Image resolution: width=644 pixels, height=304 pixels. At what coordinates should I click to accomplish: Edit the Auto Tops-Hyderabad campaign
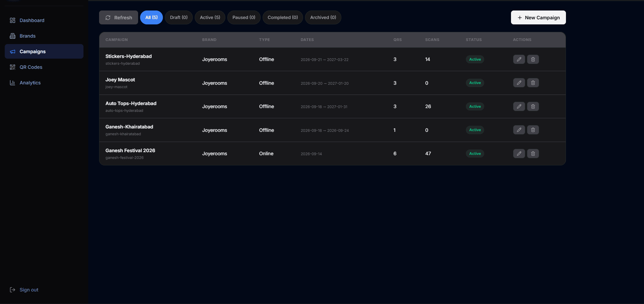point(519,106)
